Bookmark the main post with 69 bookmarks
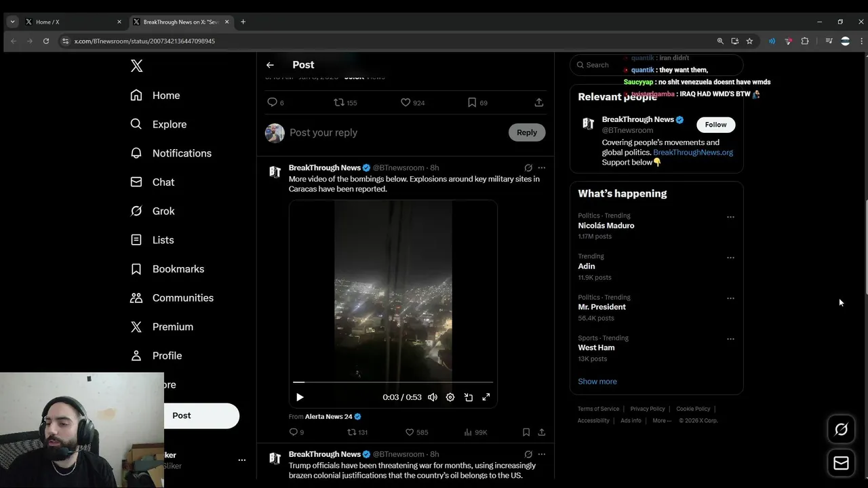 (x=477, y=102)
